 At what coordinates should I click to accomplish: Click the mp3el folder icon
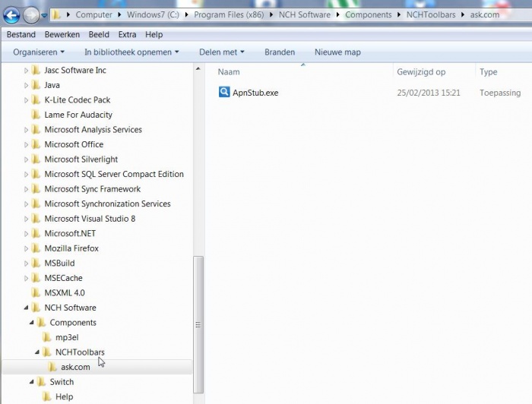[x=47, y=337]
